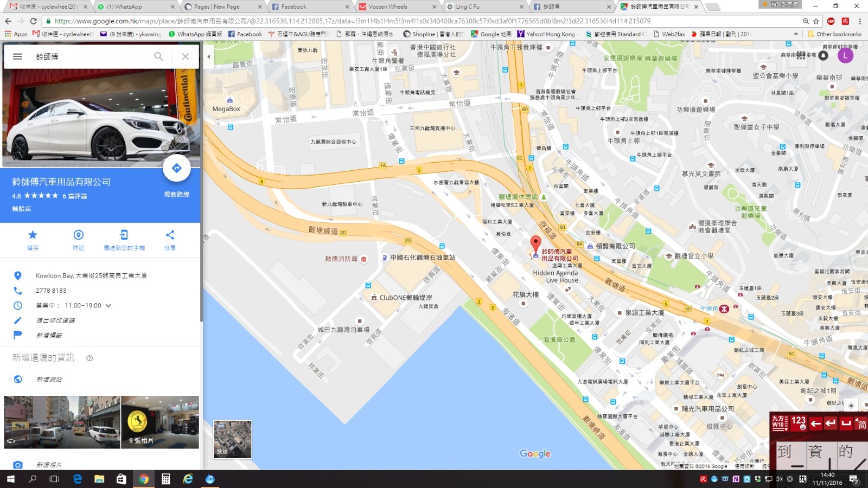Open File Explorer from the taskbar

point(99,479)
